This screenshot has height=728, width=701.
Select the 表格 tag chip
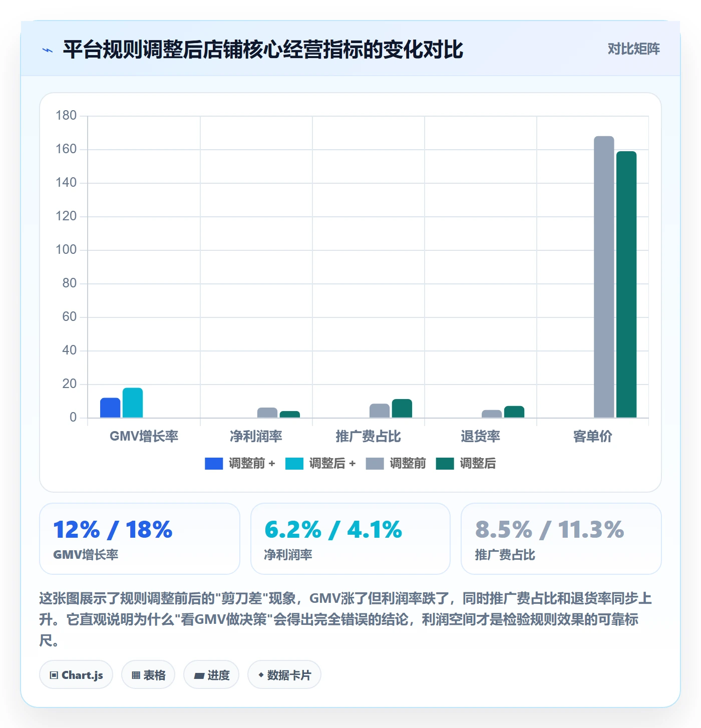148,675
